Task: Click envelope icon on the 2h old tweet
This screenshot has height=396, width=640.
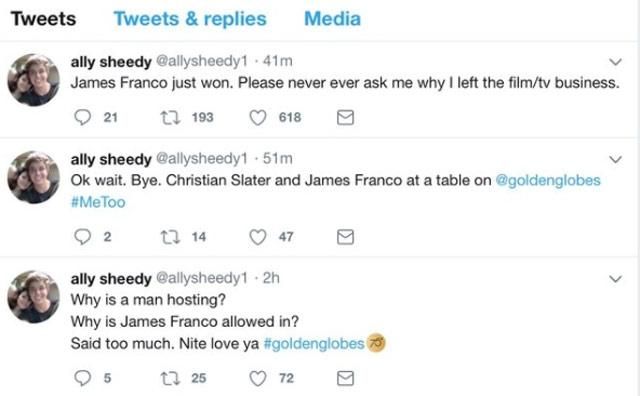Action: [345, 378]
